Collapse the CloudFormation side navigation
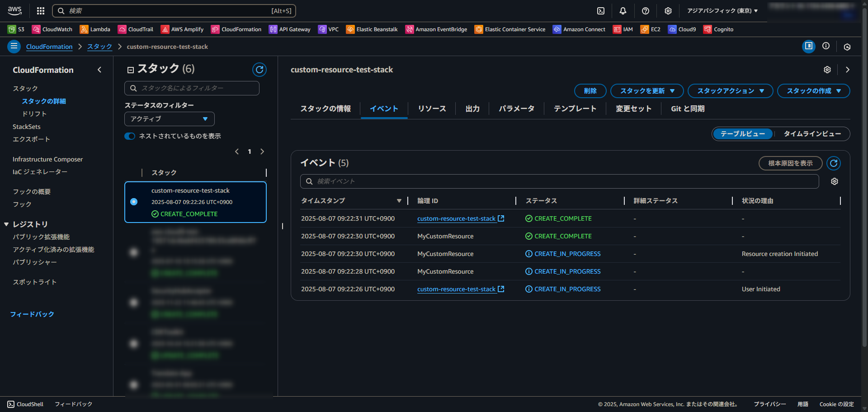The height and width of the screenshot is (412, 868). click(99, 70)
